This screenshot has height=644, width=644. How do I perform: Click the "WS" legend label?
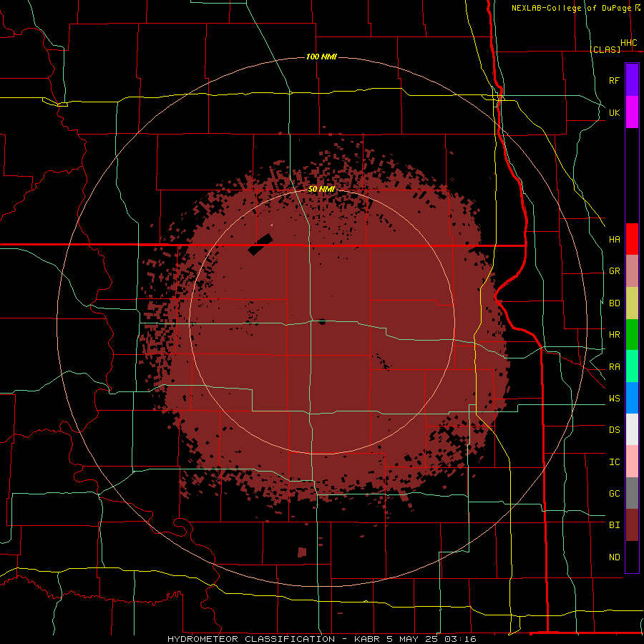(614, 399)
